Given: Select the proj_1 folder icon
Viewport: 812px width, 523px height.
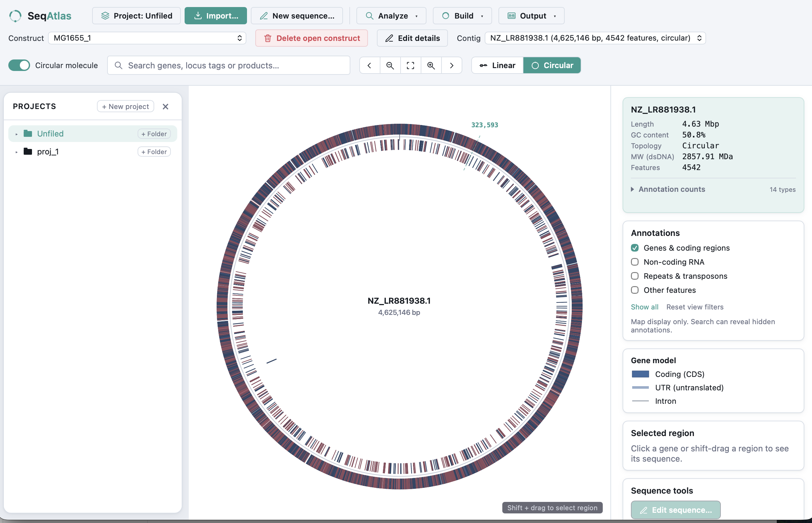Looking at the screenshot, I should click(28, 152).
